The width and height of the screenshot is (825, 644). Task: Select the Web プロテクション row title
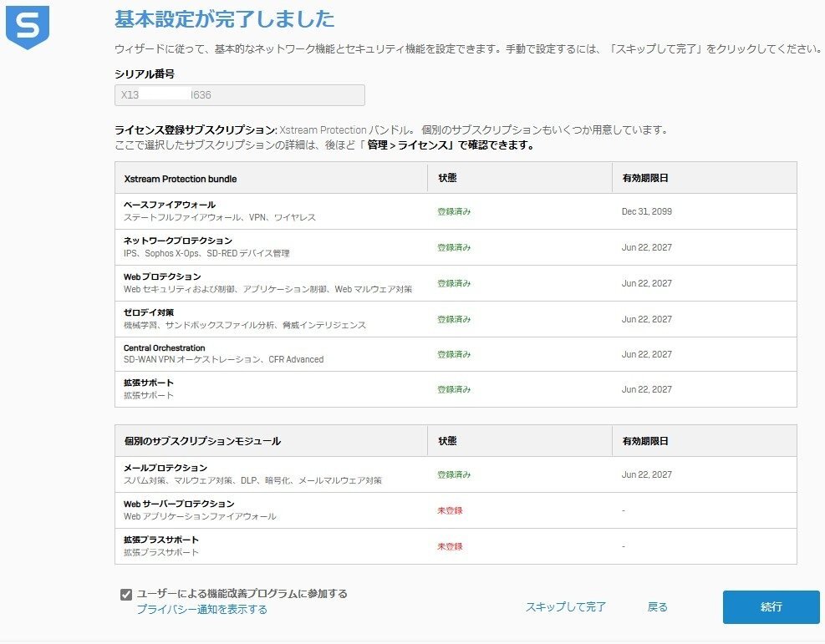coord(162,276)
